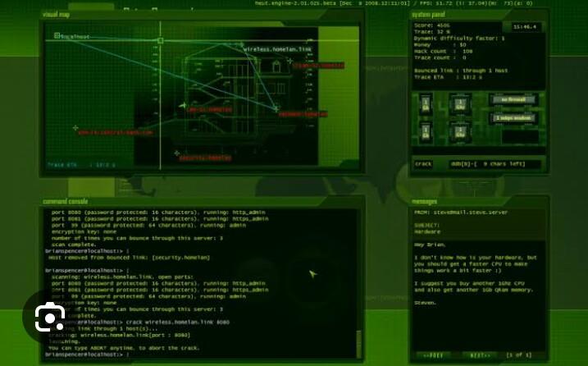
Task: Click red host label below wireless.homelan.link
Action: point(318,66)
